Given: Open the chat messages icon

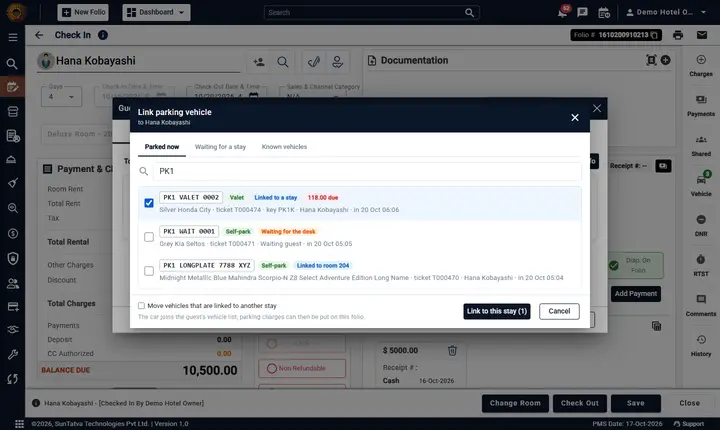Looking at the screenshot, I should pos(582,12).
